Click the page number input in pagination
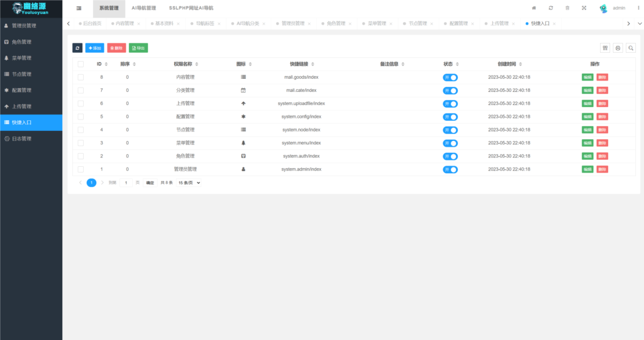 pos(126,183)
